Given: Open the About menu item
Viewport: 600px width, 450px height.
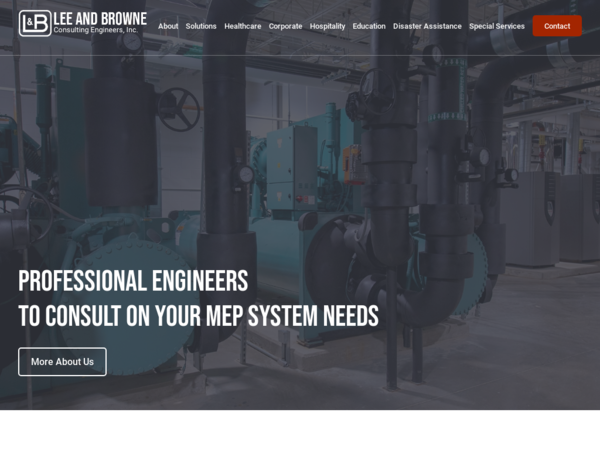Looking at the screenshot, I should click(168, 26).
